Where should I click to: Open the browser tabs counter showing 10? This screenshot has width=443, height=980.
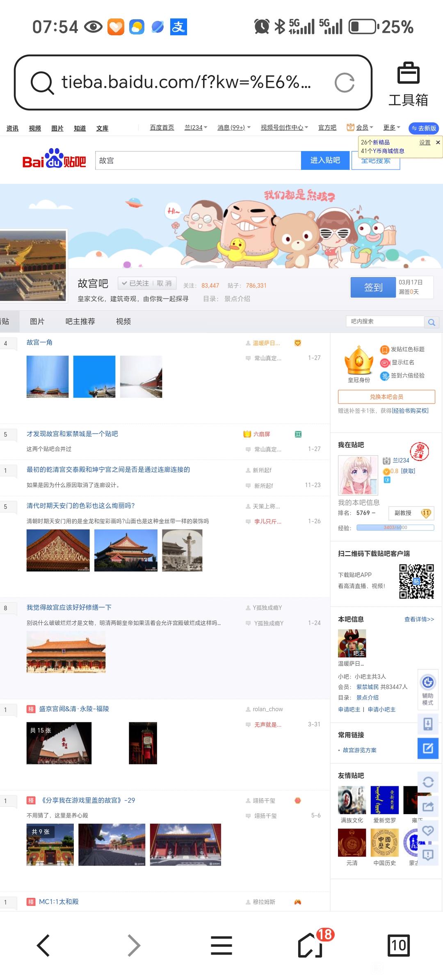pyautogui.click(x=398, y=946)
